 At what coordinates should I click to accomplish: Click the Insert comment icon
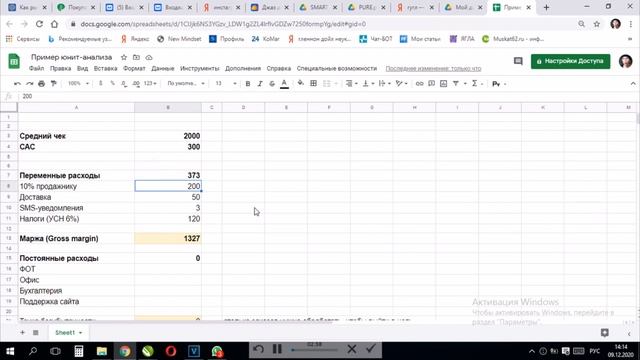pyautogui.click(x=431, y=83)
